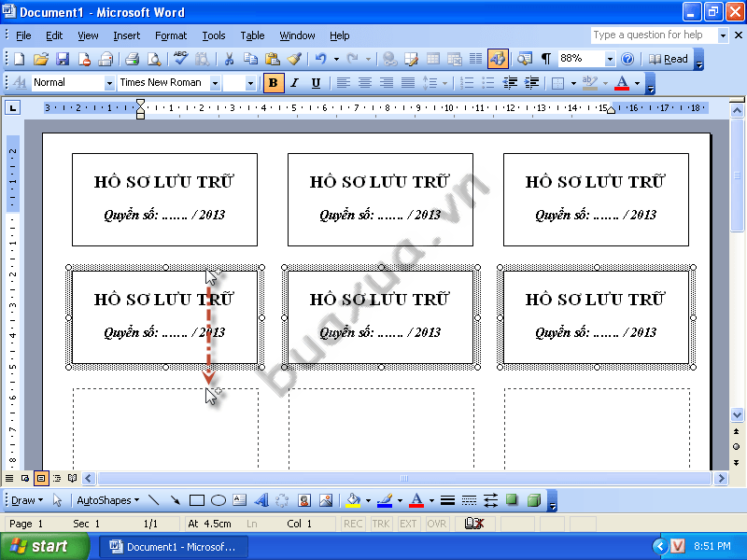The height and width of the screenshot is (560, 747).
Task: Open the Font Size dropdown
Action: 250,83
